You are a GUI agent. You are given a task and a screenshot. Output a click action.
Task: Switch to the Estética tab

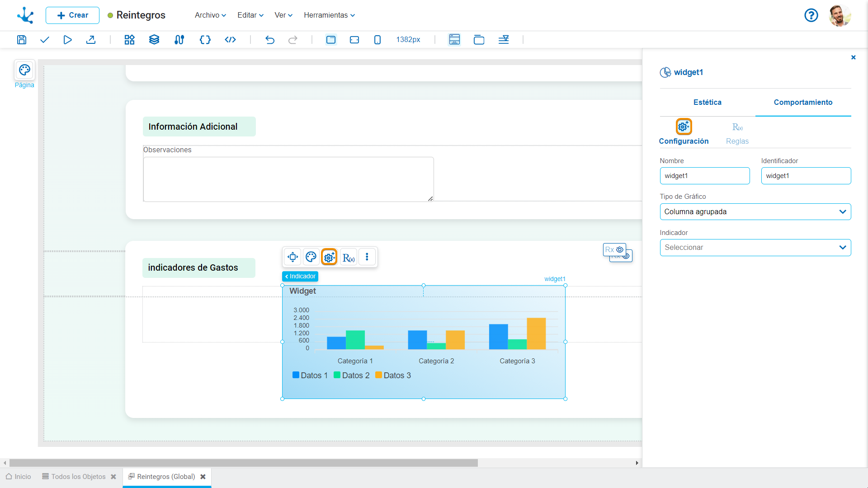tap(708, 103)
